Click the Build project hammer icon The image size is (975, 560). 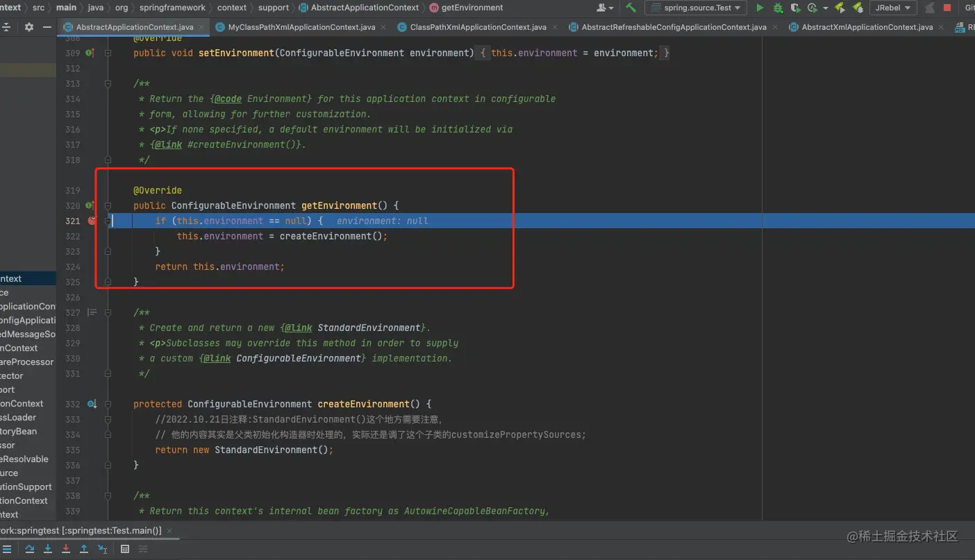coord(631,8)
